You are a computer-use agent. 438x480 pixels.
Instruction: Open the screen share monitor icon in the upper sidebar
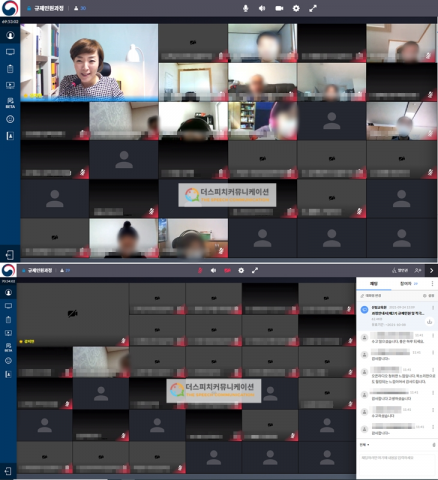point(10,52)
